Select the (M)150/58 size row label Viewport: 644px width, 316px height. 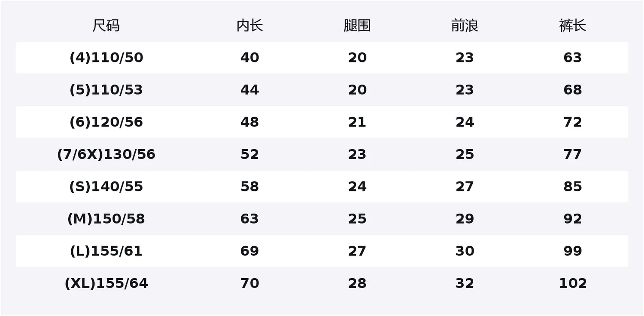[x=106, y=219]
